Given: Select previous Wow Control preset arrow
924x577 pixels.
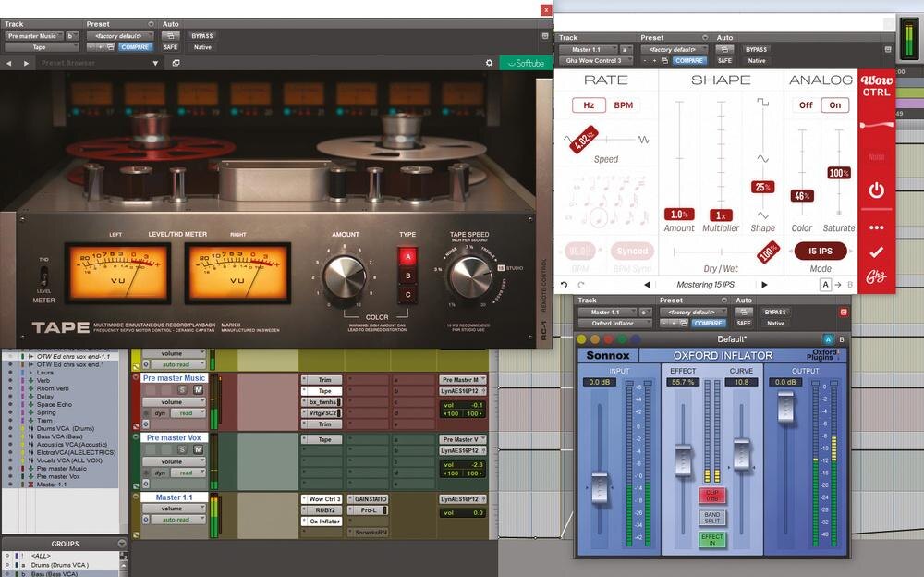Looking at the screenshot, I should tap(647, 285).
